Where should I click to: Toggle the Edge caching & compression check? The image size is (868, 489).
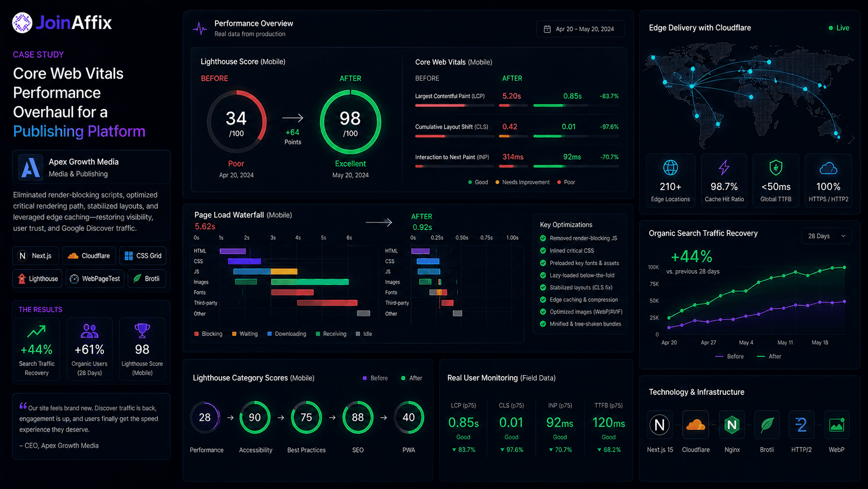pos(543,300)
